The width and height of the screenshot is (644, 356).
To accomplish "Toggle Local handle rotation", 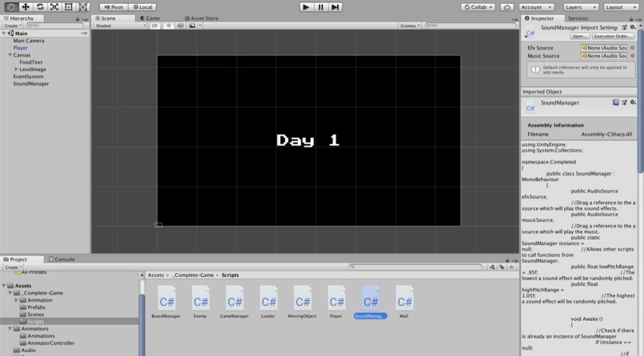I will coord(142,7).
